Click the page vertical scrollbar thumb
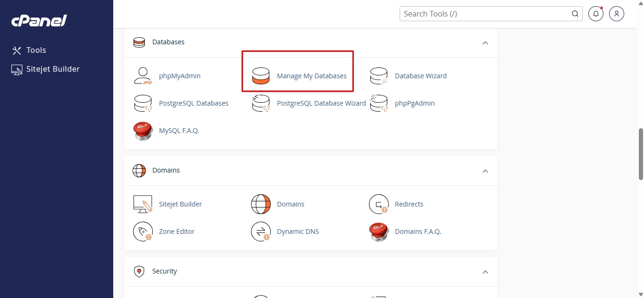644x298 pixels. click(641, 154)
